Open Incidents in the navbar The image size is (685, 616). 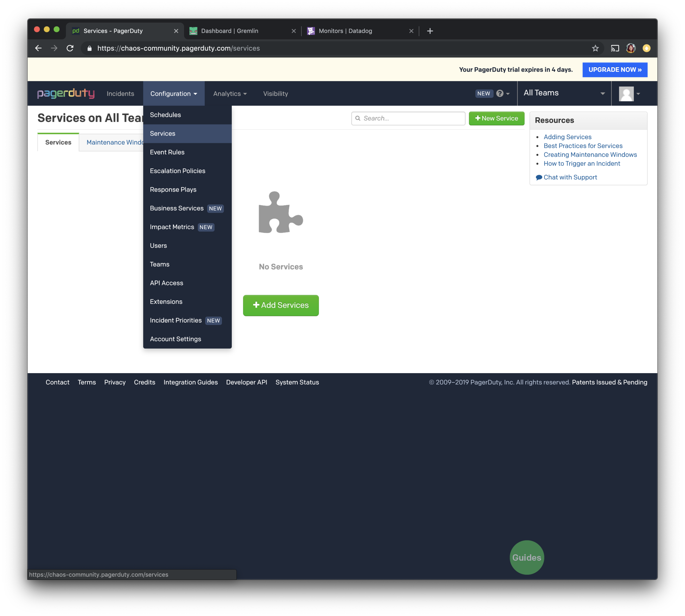pyautogui.click(x=120, y=94)
